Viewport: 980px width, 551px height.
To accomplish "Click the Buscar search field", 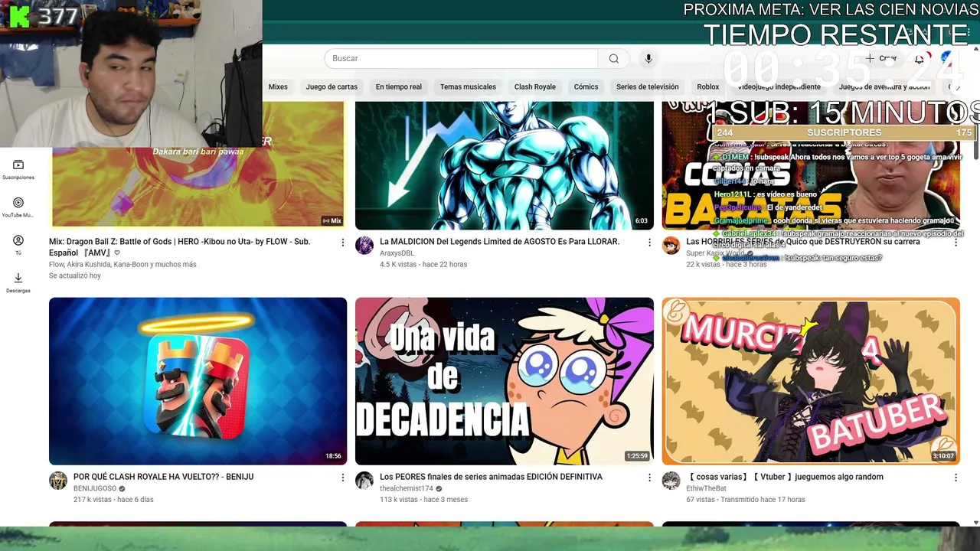I will (x=461, y=59).
